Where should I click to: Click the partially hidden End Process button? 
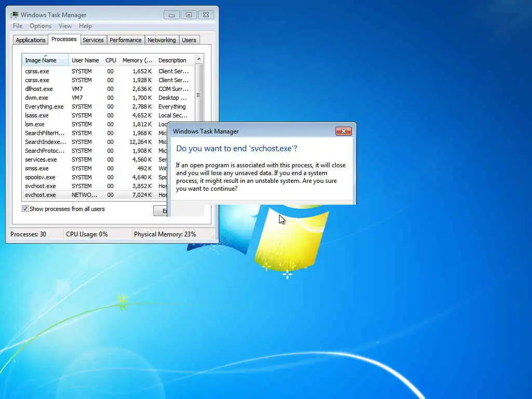coord(161,211)
